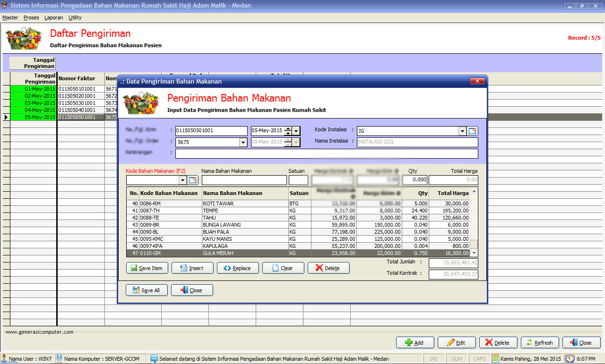This screenshot has height=364, width=605.
Task: Click the Keterangan text field
Action: tap(326, 153)
